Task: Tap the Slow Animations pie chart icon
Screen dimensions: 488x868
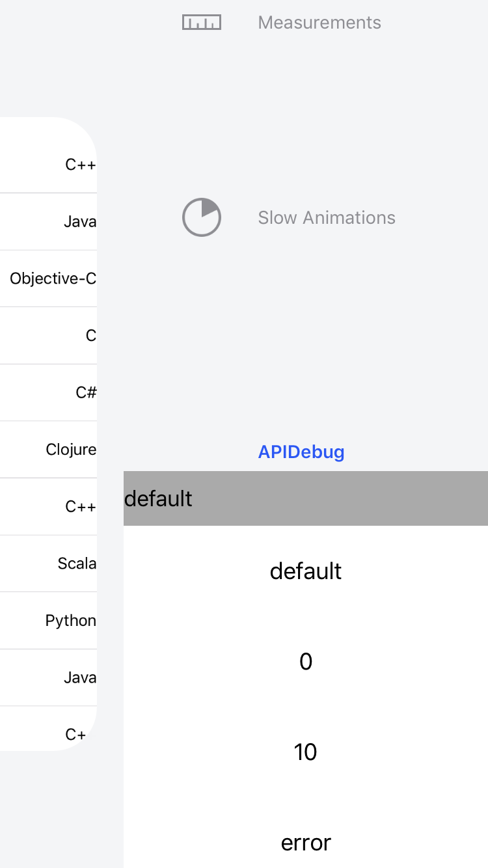Action: pos(201,217)
